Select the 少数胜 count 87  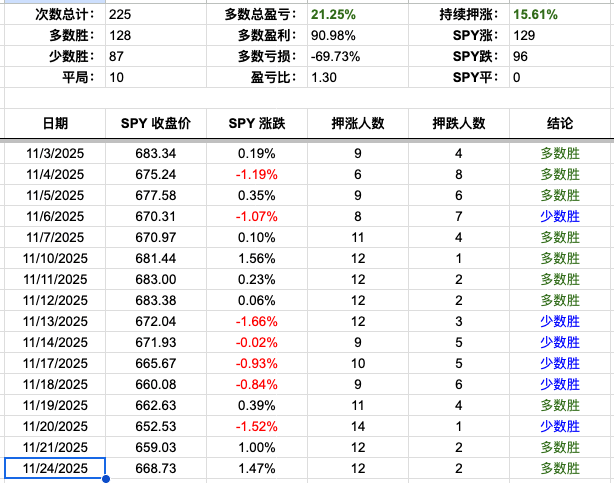pos(155,56)
